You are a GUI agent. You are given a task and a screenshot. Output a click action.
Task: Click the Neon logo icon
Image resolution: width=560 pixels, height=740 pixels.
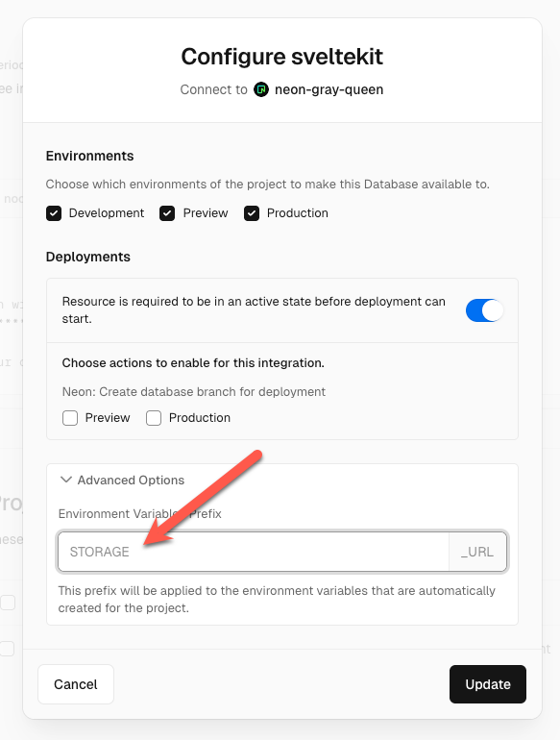[261, 89]
